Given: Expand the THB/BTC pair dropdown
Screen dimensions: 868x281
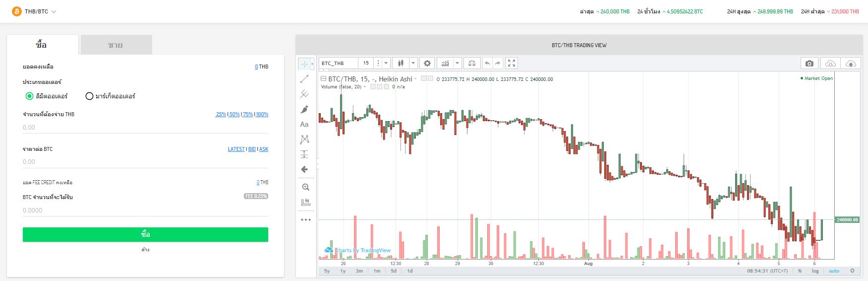Looking at the screenshot, I should [x=54, y=12].
